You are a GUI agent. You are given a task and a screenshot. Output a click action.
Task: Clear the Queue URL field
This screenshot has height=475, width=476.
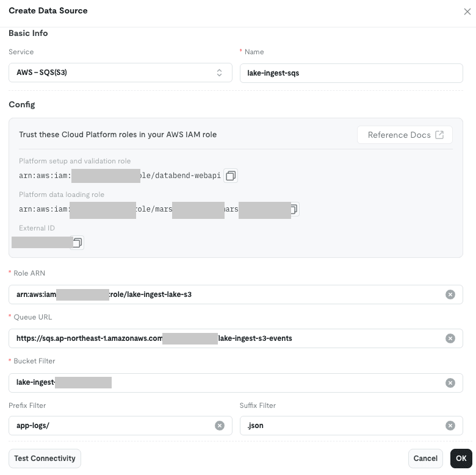(450, 338)
